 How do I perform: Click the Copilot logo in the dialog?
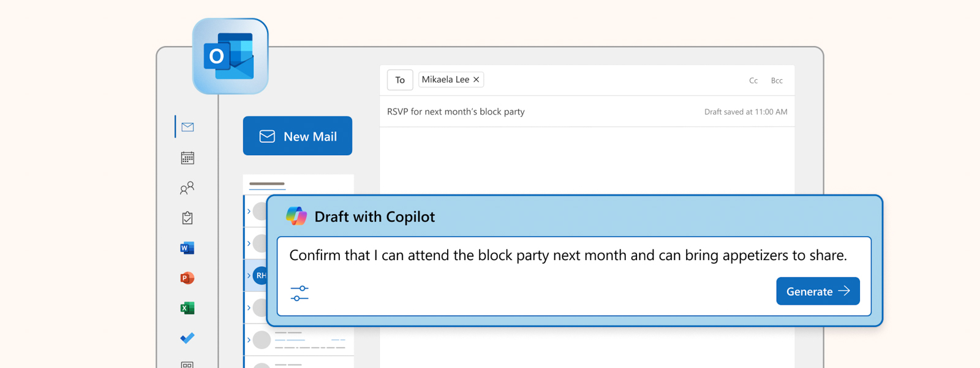pos(298,216)
